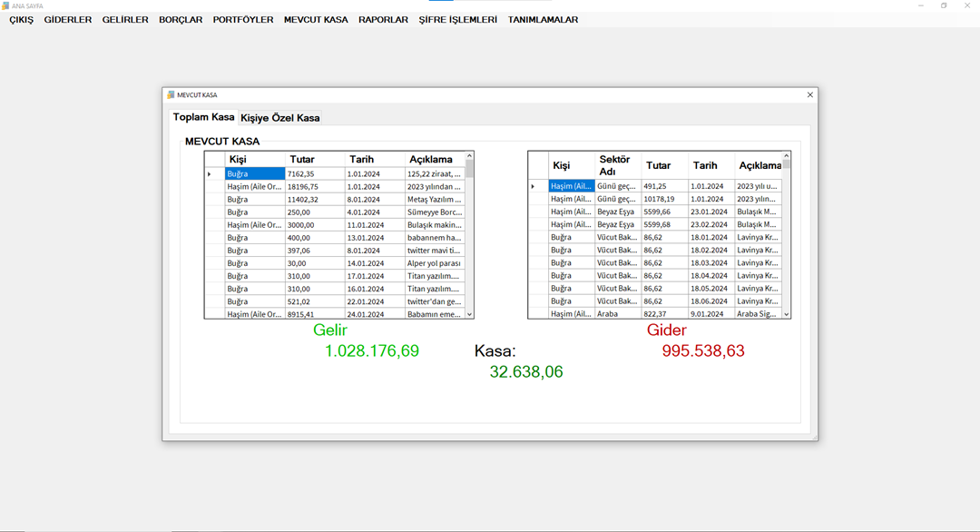Click the ANA SAYFA app icon in title bar
The height and width of the screenshot is (532, 980).
pyautogui.click(x=5, y=5)
